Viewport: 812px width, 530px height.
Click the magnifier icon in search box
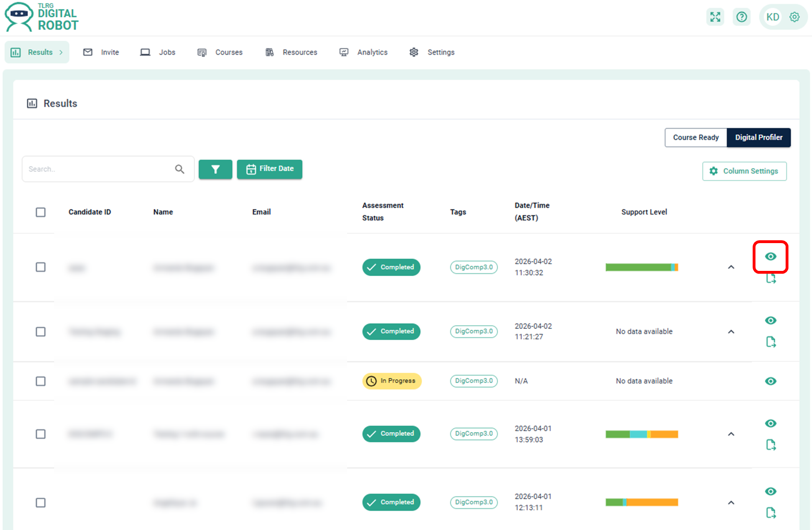coord(179,169)
